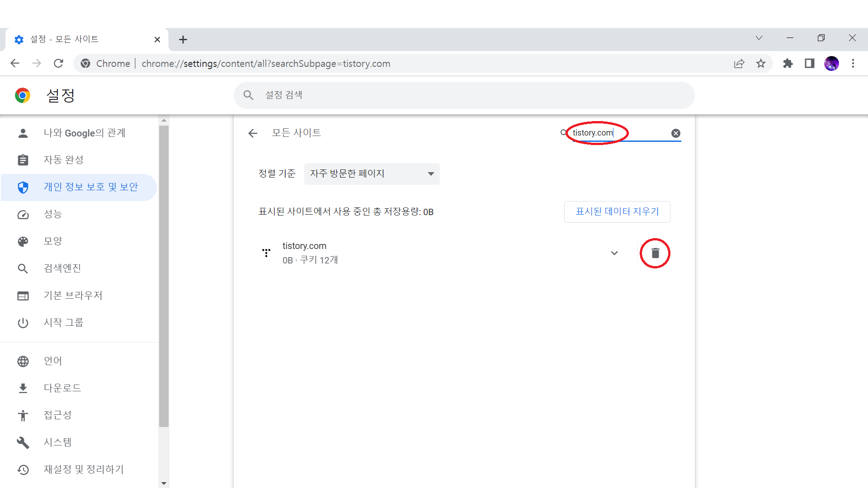Open 모양 appearance settings
This screenshot has width=868, height=488.
pos(79,241)
